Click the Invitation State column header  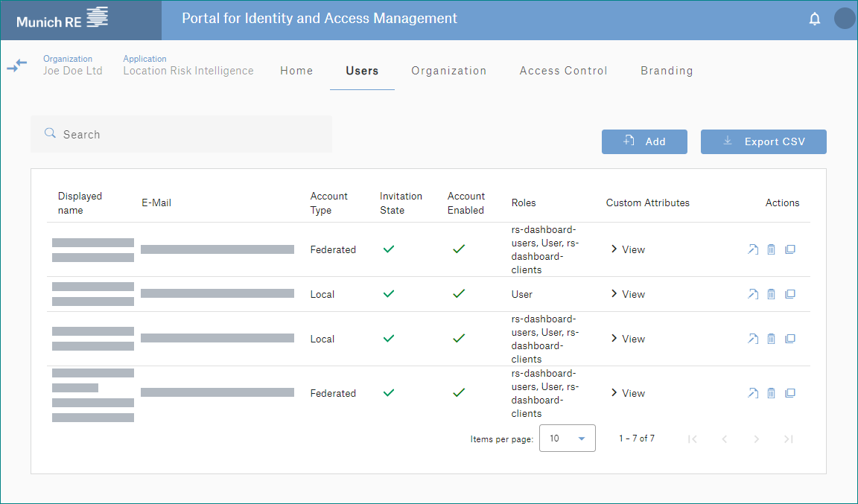pyautogui.click(x=401, y=203)
